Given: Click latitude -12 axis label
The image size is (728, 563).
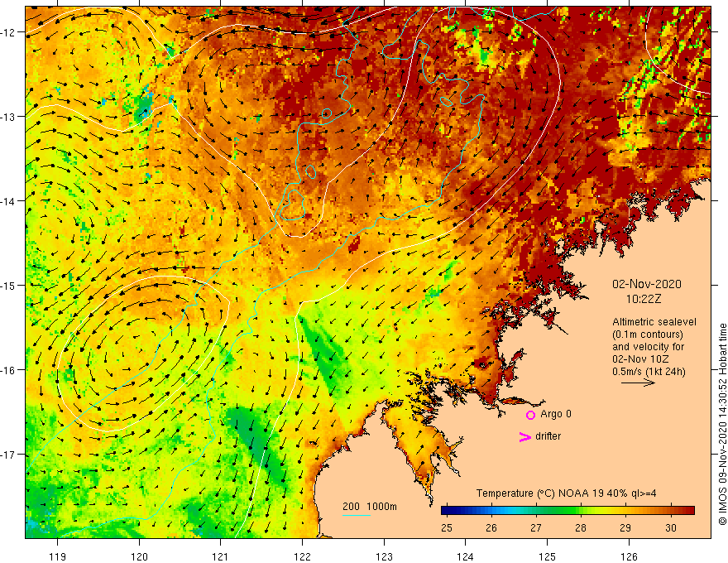Looking at the screenshot, I should (x=8, y=32).
